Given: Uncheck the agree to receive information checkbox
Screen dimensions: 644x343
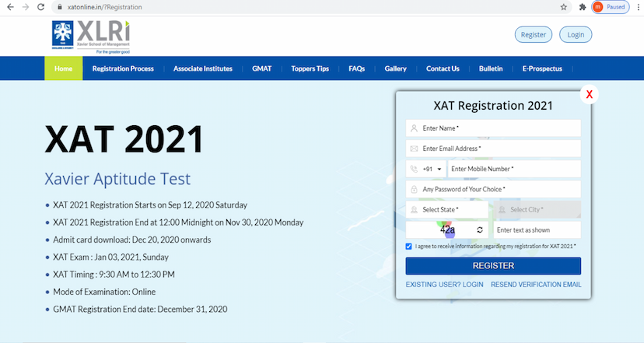Looking at the screenshot, I should (408, 247).
